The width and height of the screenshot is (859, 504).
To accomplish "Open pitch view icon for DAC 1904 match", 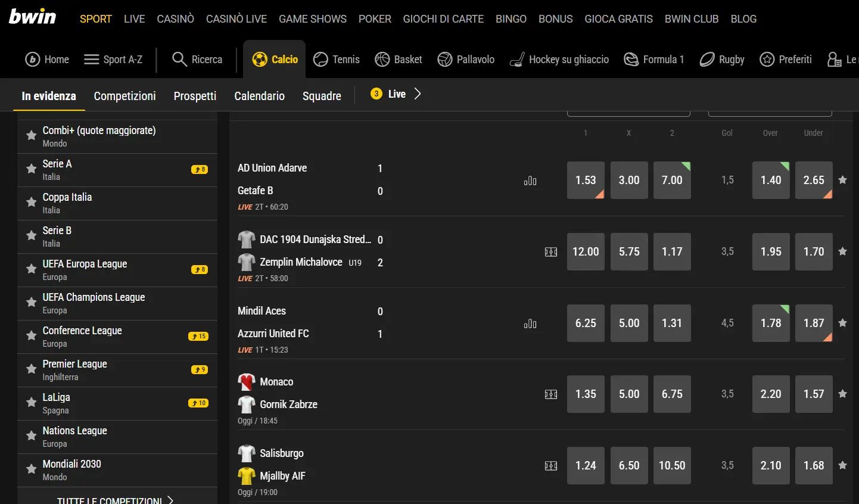I will (551, 252).
